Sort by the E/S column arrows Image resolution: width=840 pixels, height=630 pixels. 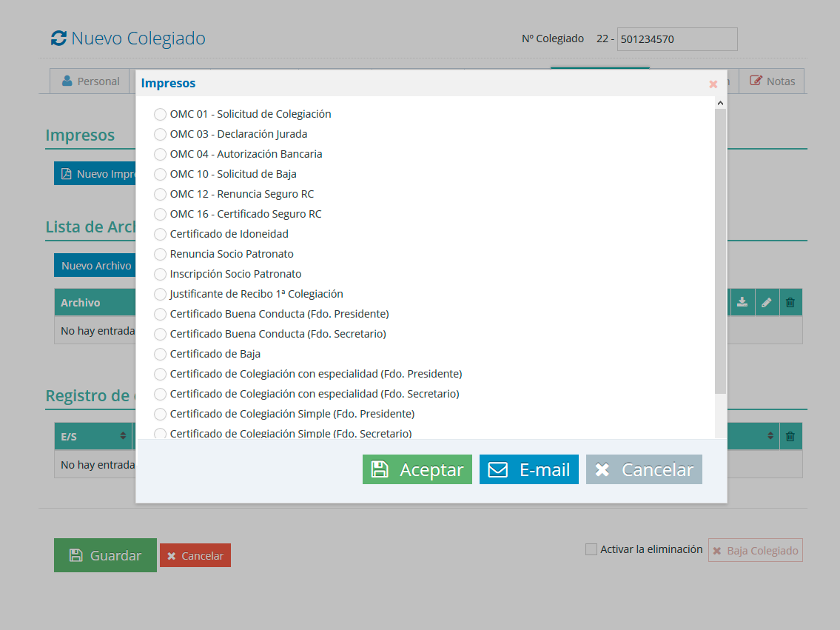pyautogui.click(x=123, y=436)
